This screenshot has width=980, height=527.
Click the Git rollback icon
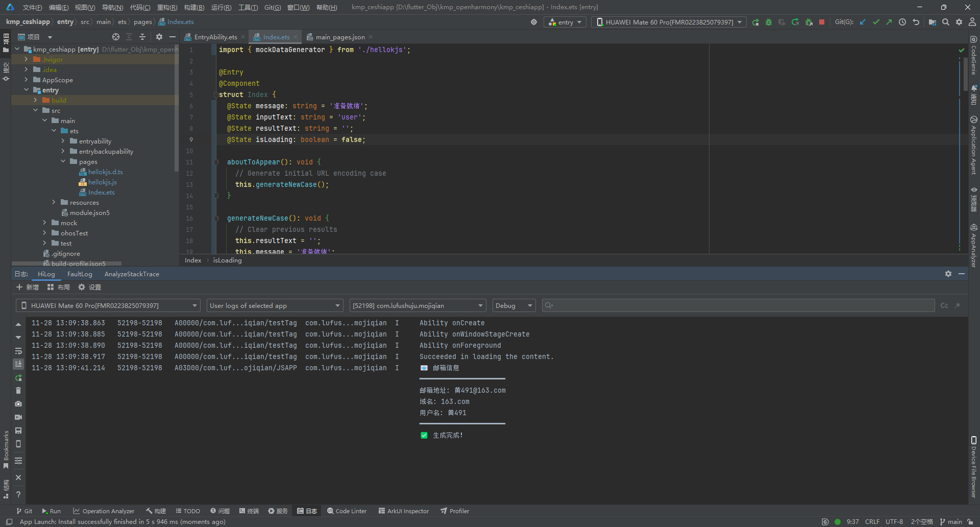tap(916, 22)
